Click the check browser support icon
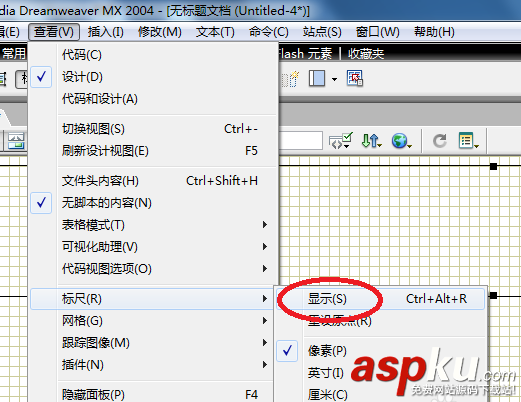Viewport: 521px width, 402px height. coord(340,141)
